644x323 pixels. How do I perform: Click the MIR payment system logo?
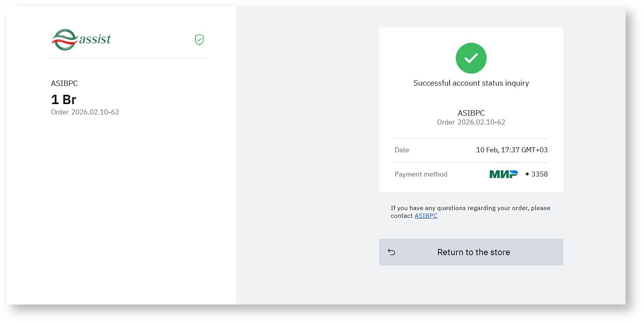tap(503, 174)
